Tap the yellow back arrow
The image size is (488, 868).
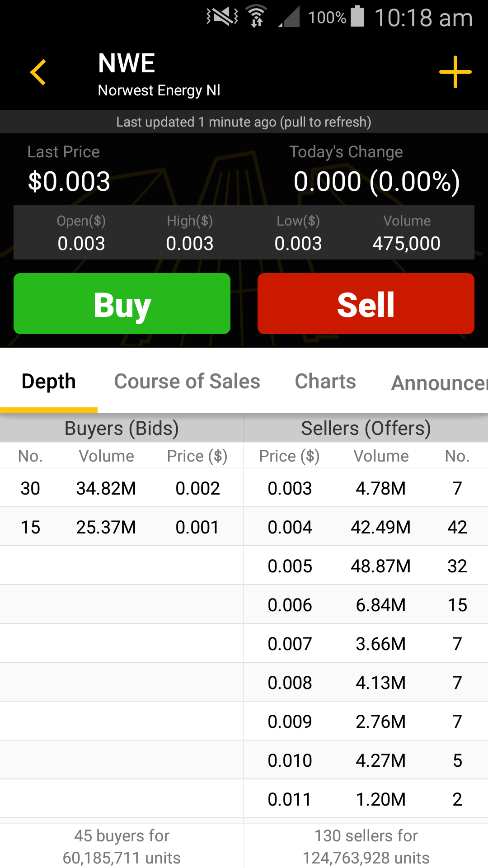point(38,72)
